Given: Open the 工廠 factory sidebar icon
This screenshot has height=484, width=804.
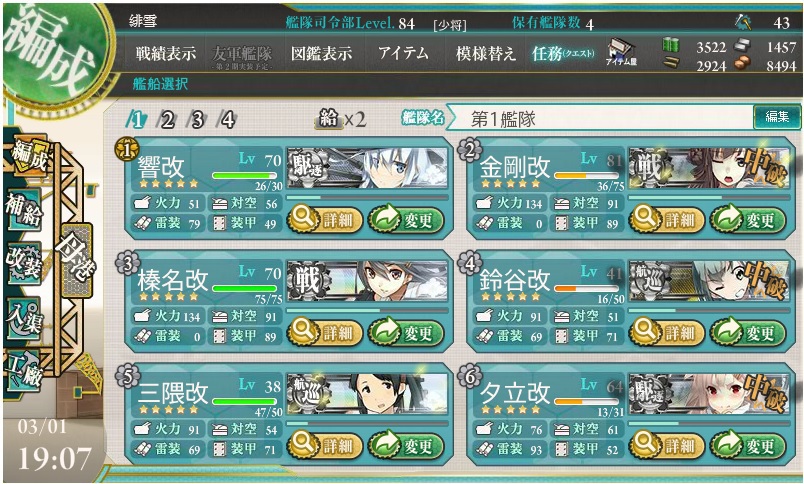Looking at the screenshot, I should (24, 370).
